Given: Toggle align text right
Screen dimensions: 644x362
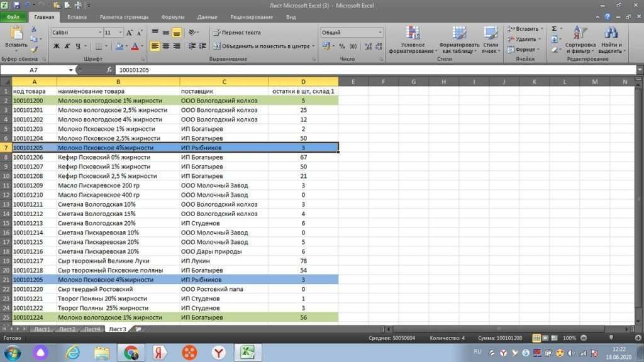Looking at the screenshot, I should click(x=177, y=47).
